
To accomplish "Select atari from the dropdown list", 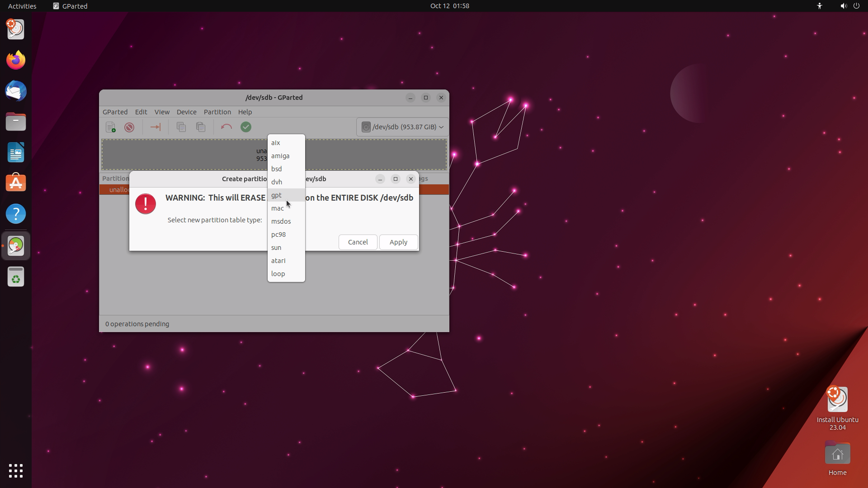I will [x=286, y=261].
